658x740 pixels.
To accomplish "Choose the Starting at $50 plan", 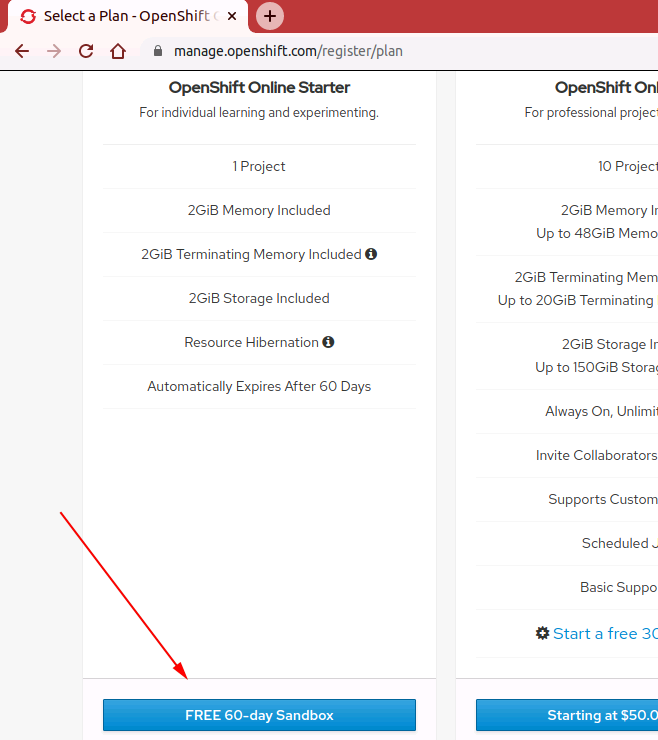I will pyautogui.click(x=567, y=715).
